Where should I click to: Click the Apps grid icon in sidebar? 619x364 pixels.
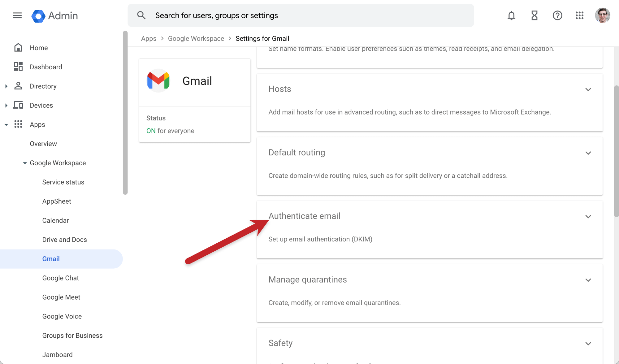click(x=18, y=124)
